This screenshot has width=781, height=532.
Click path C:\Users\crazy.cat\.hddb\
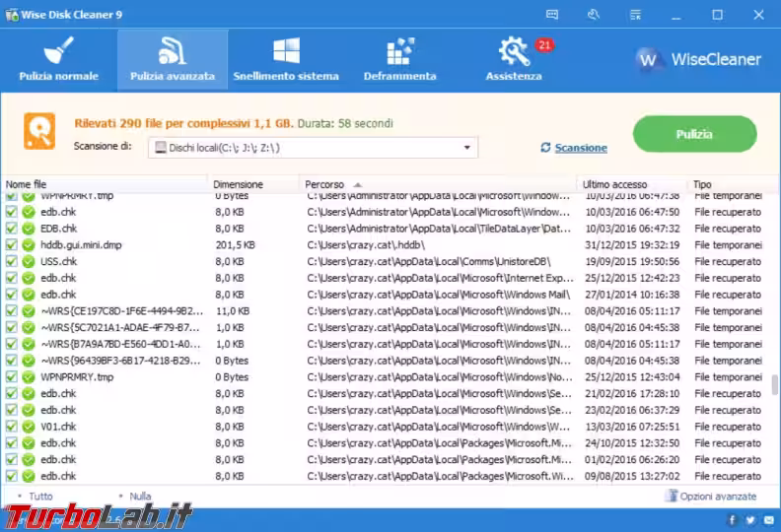[366, 245]
